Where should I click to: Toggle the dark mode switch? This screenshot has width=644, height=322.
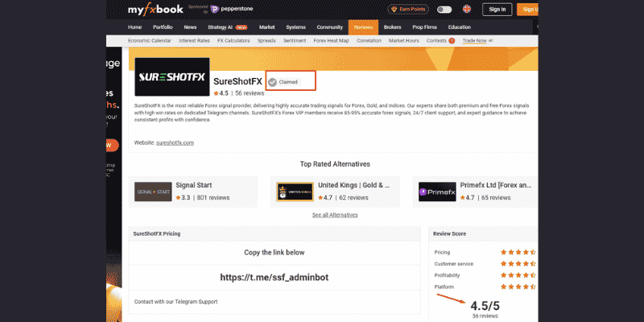[x=444, y=10]
